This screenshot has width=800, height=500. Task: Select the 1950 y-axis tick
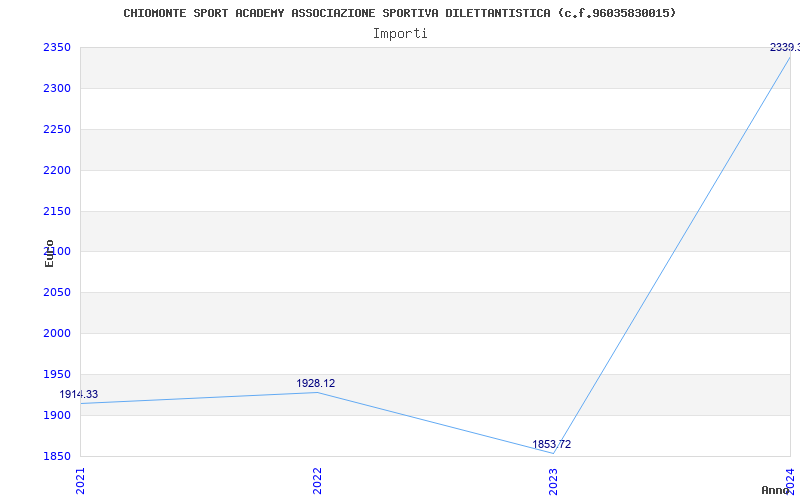pyautogui.click(x=57, y=374)
